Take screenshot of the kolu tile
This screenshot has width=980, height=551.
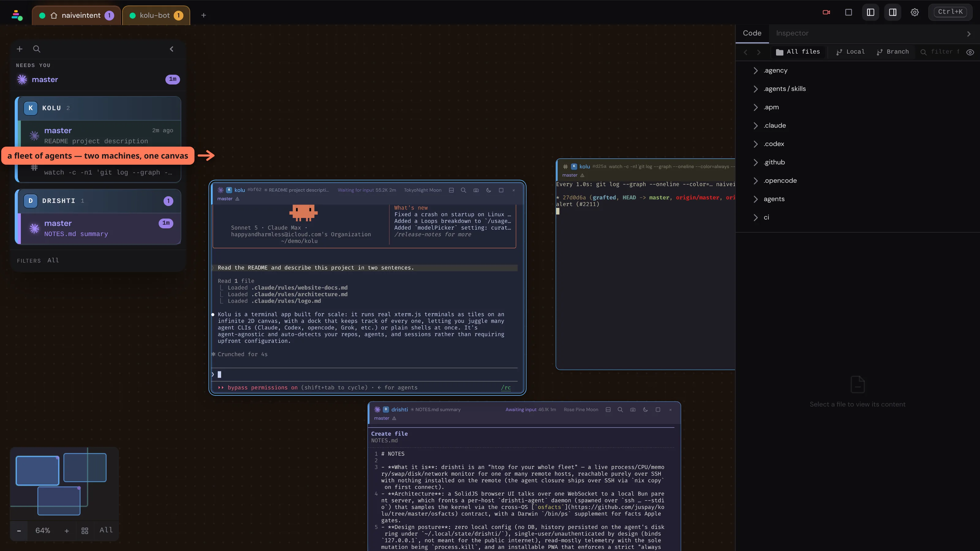pyautogui.click(x=476, y=190)
